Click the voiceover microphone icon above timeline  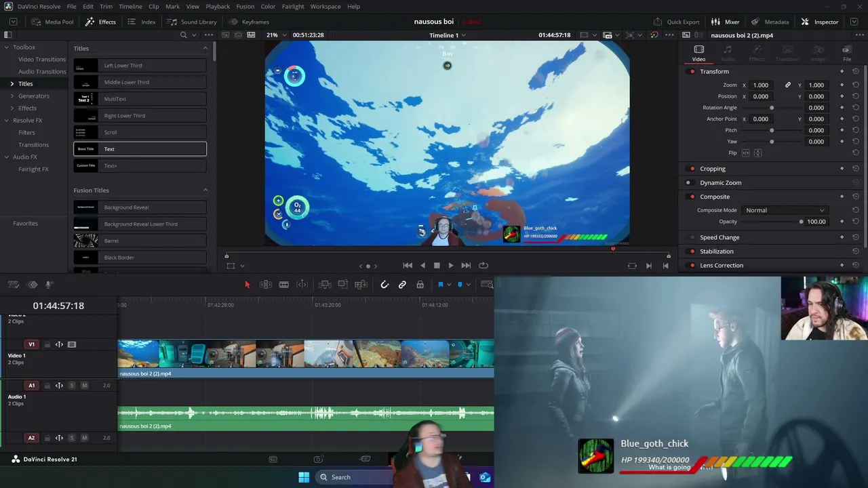point(49,285)
